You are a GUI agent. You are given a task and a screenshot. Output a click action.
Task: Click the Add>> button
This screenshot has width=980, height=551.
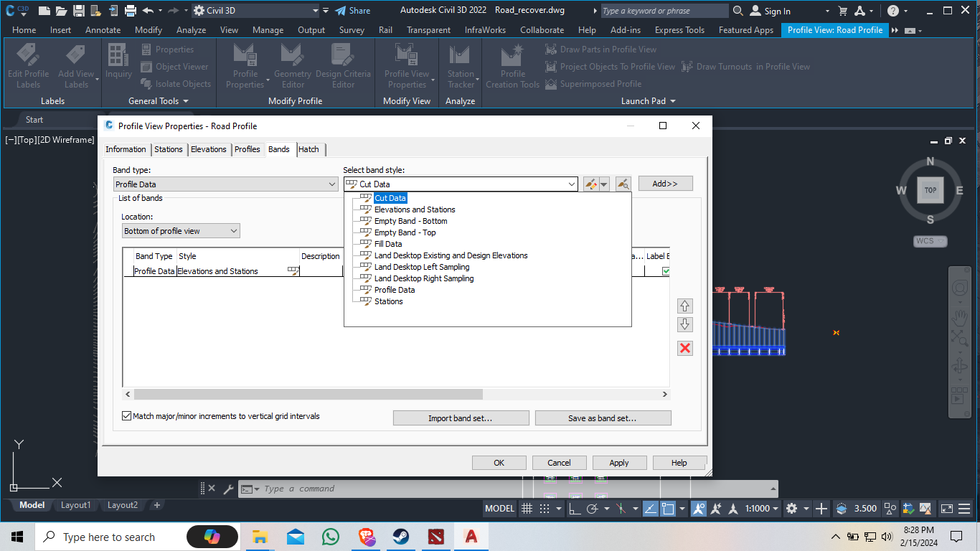[665, 183]
